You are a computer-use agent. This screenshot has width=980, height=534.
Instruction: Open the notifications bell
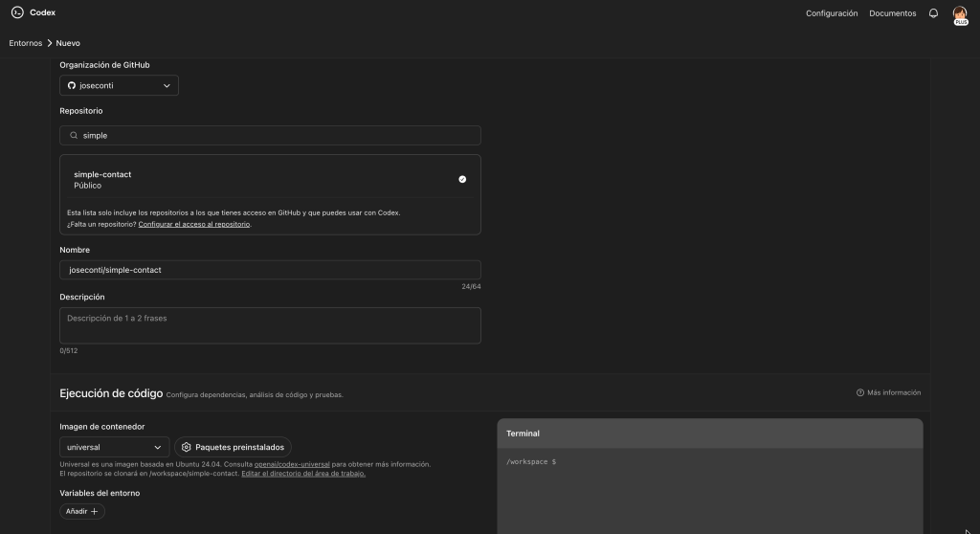point(933,13)
